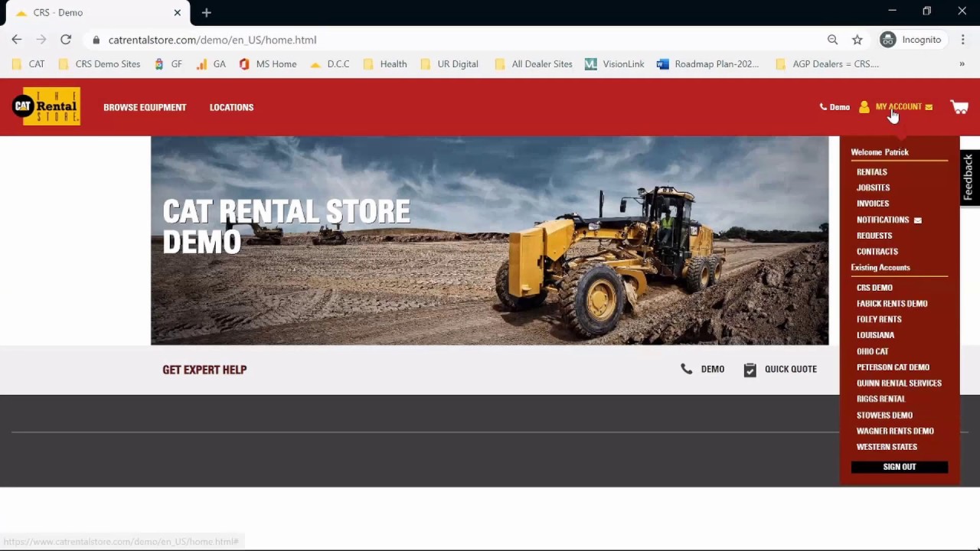Focus the browser address bar
This screenshot has height=551, width=980.
click(459, 40)
